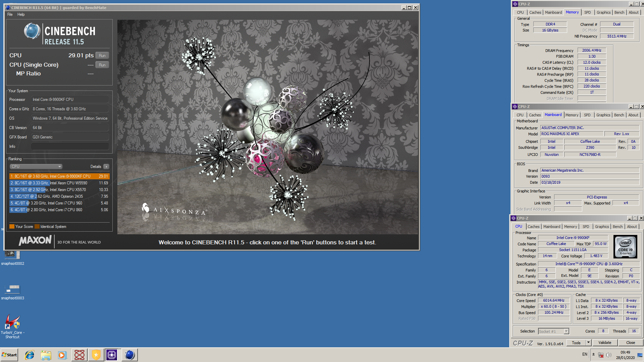This screenshot has width=644, height=362.
Task: Open the Socket #1 selection dropdown
Action: click(554, 331)
